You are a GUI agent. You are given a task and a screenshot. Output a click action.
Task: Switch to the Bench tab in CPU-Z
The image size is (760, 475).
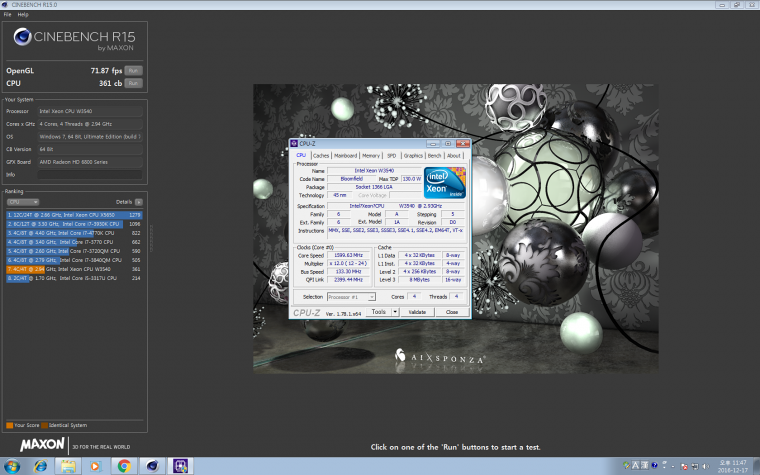point(434,156)
